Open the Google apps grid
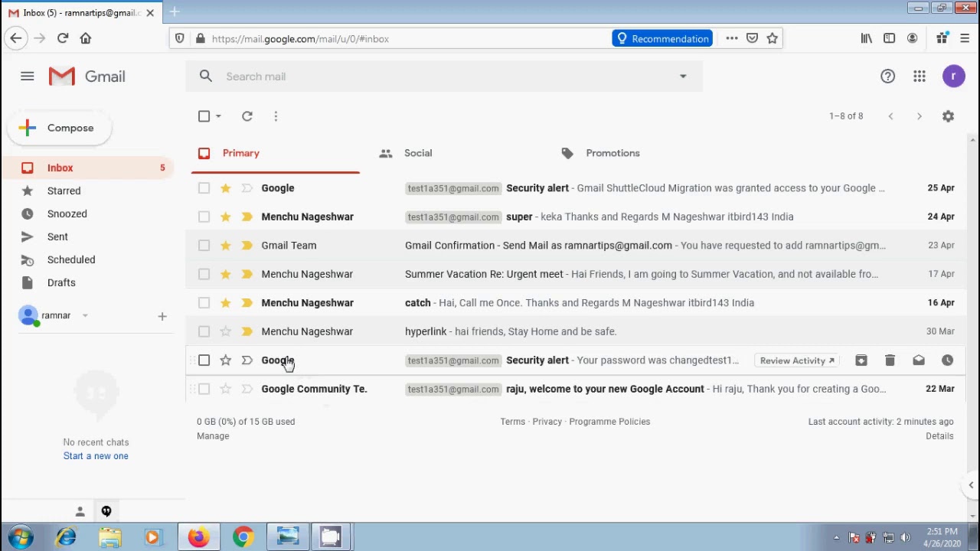 click(920, 77)
